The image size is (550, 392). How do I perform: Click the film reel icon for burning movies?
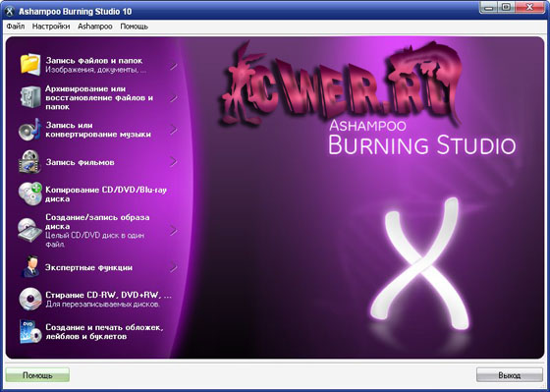[30, 162]
